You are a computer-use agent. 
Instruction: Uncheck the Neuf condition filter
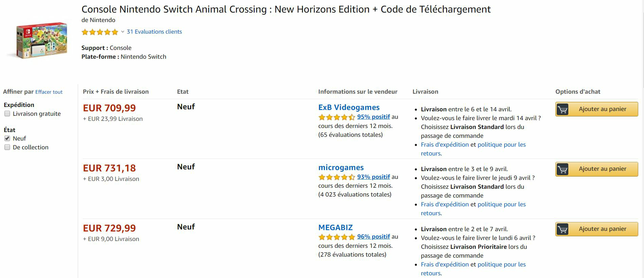(x=7, y=138)
